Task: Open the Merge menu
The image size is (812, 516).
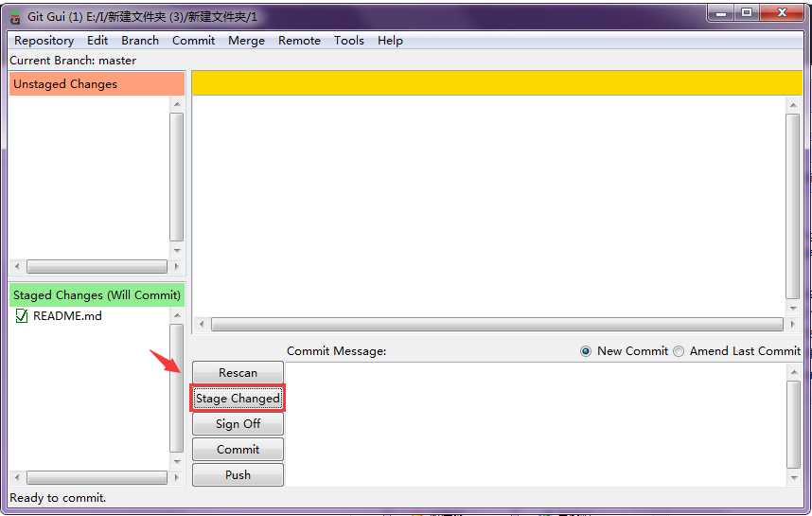Action: (x=246, y=41)
